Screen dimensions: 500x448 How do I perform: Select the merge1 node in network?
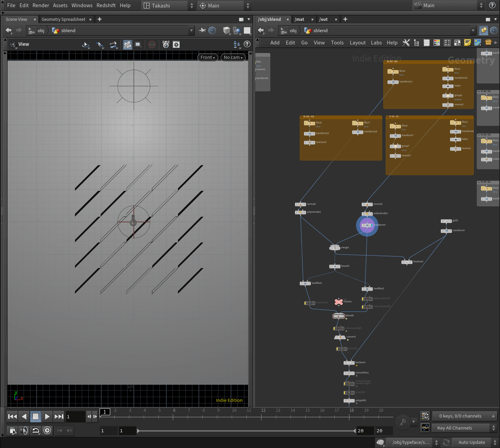point(335,248)
